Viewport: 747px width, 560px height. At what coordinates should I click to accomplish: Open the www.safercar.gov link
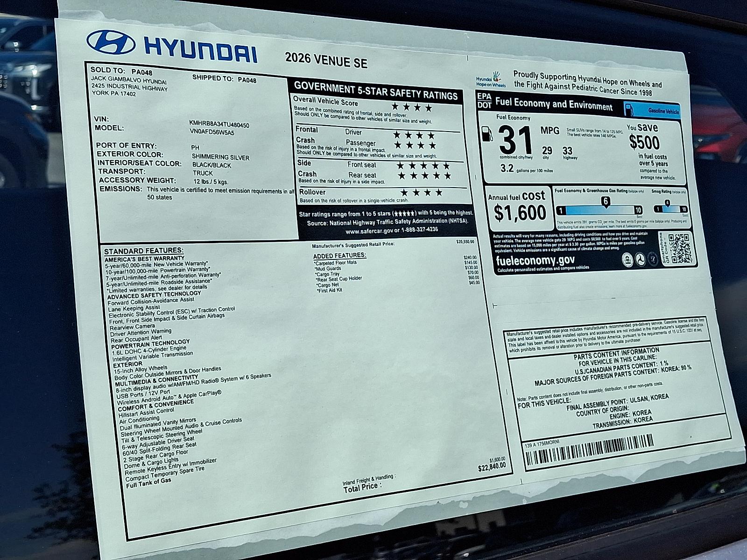369,231
